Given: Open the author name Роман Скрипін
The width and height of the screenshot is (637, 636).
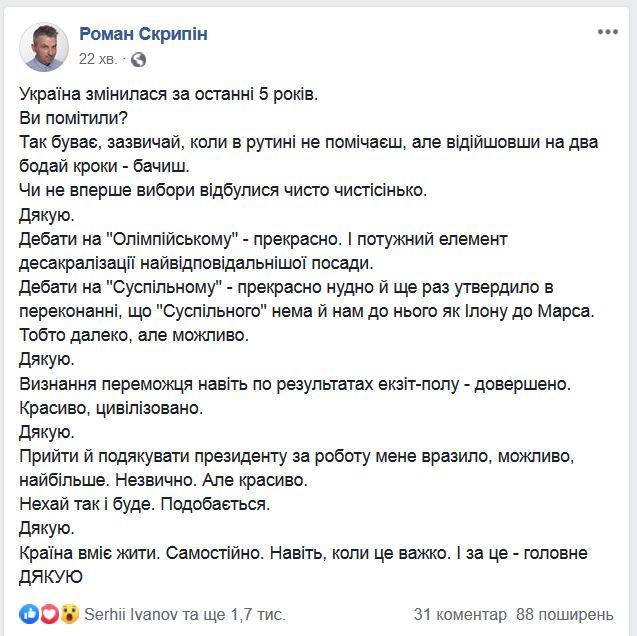Looking at the screenshot, I should [143, 34].
